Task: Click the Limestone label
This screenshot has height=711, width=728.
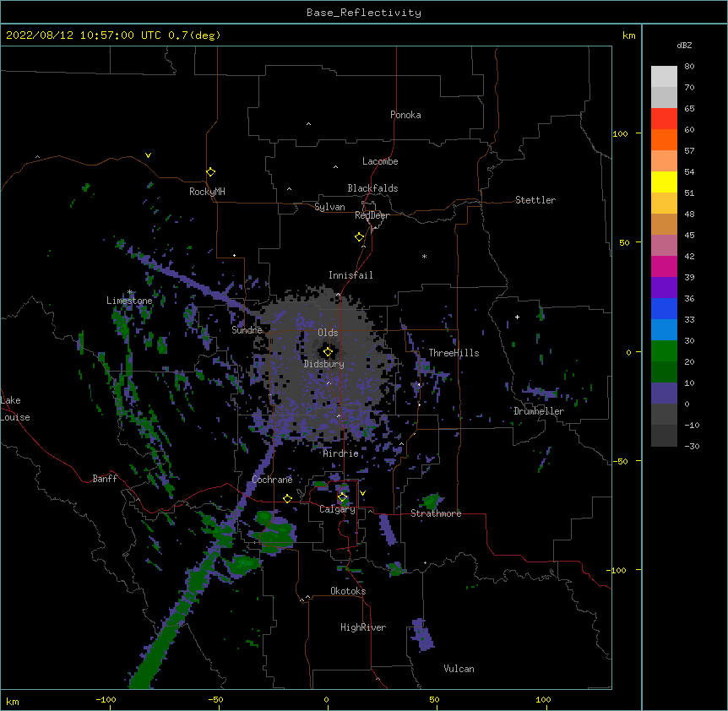Action: [129, 301]
